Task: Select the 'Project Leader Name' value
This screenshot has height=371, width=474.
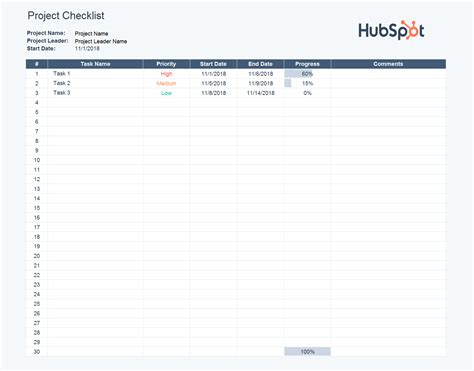Action: (x=101, y=41)
